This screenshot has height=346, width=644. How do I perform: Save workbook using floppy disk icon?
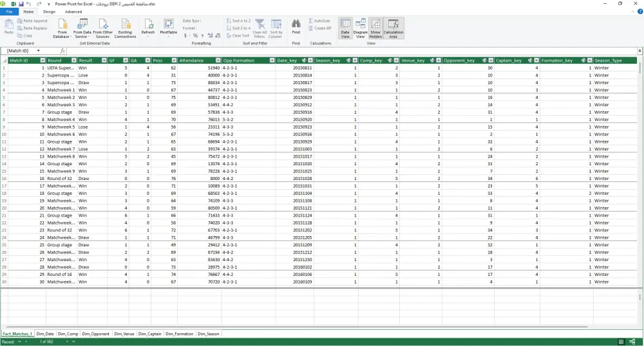pos(21,4)
